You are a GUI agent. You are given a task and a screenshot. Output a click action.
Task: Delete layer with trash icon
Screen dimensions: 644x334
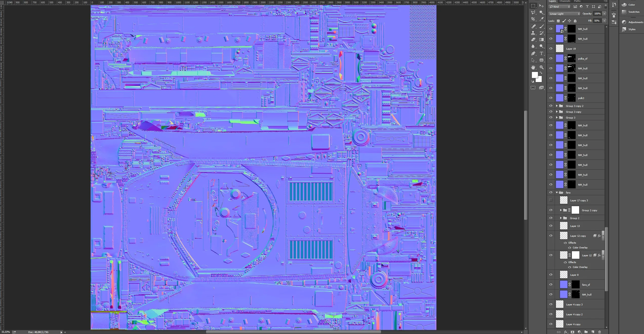pos(599,332)
